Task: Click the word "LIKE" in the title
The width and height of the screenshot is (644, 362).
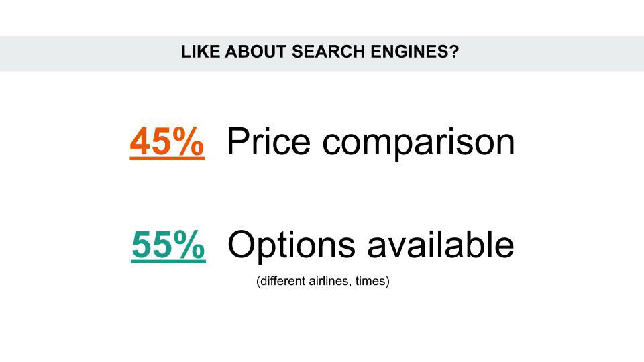Action: coord(195,53)
